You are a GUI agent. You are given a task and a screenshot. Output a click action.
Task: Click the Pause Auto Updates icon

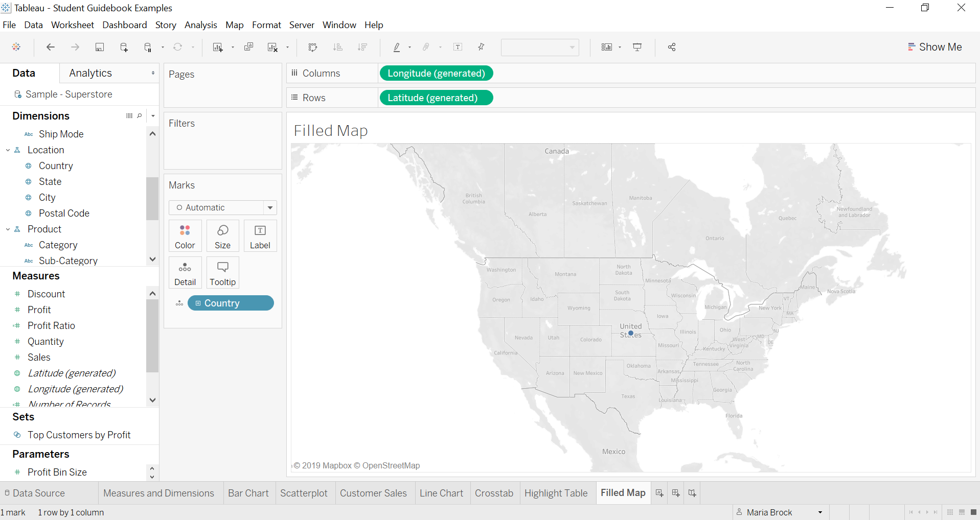point(148,47)
